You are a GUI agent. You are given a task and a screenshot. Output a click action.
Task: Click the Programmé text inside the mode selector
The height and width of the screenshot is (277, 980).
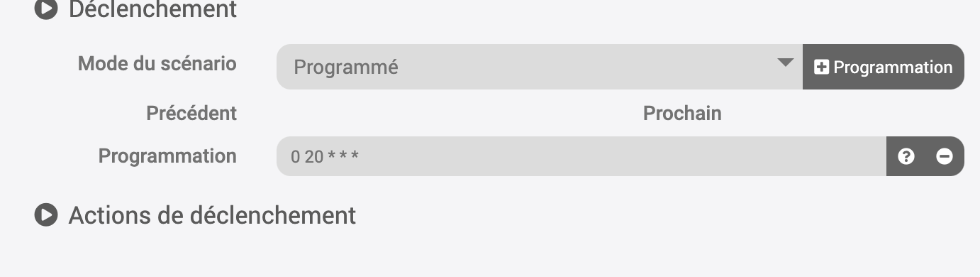(346, 67)
